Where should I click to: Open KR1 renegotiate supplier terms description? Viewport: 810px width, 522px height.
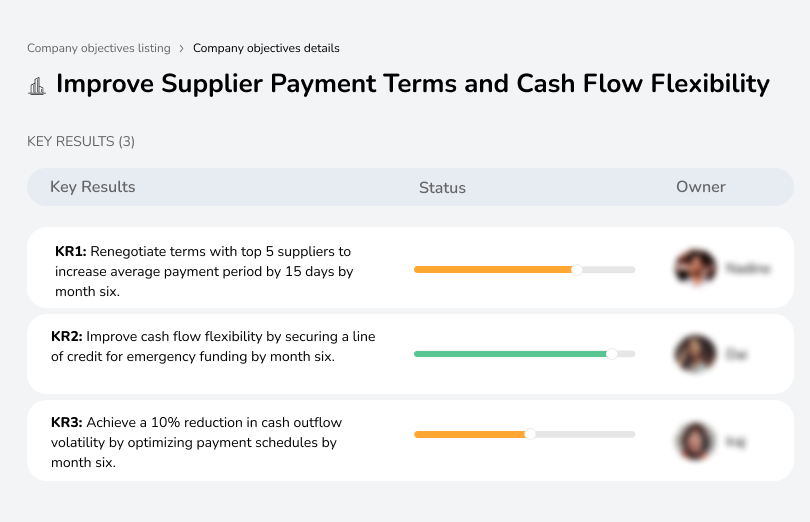pyautogui.click(x=204, y=271)
